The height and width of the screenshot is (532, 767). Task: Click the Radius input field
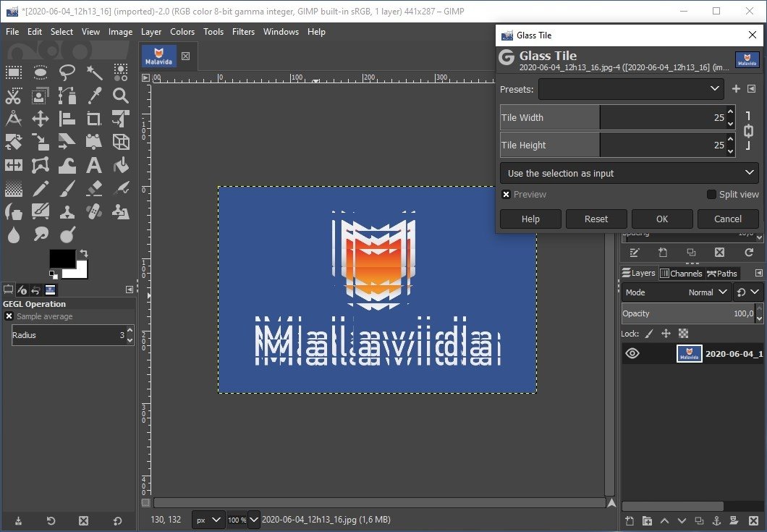(69, 335)
